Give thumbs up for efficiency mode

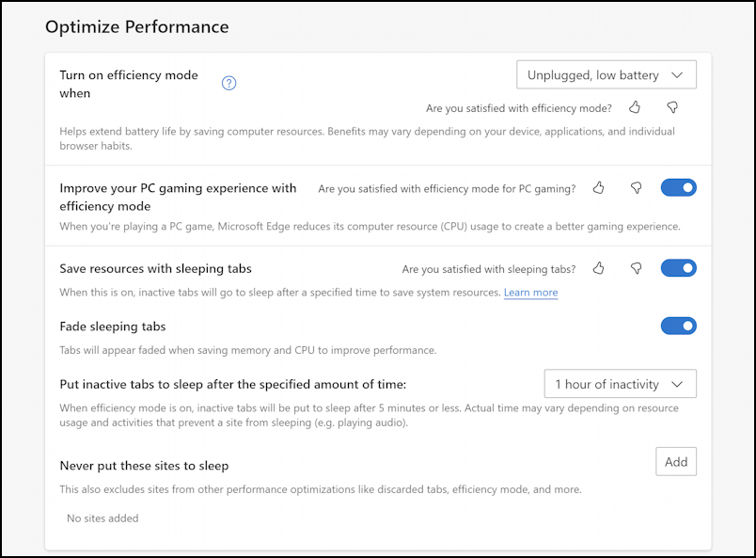click(x=635, y=107)
